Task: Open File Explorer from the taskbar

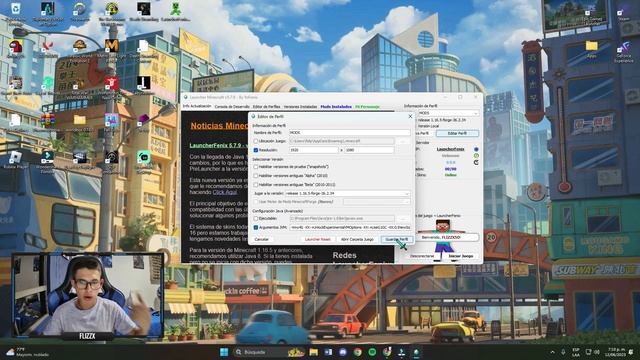Action: [x=313, y=352]
